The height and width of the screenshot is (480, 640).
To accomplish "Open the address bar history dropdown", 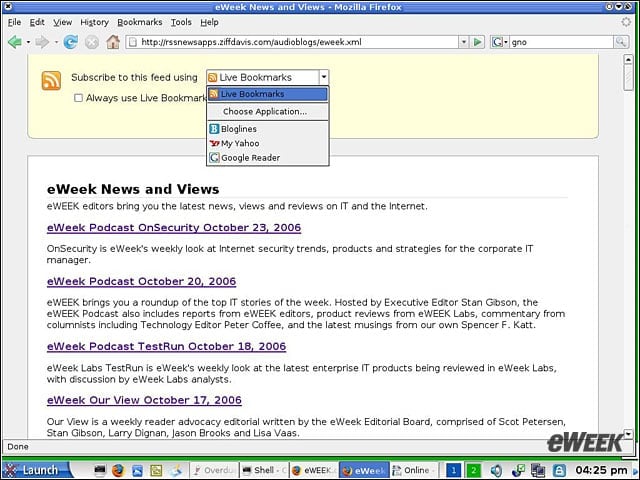I will (463, 42).
